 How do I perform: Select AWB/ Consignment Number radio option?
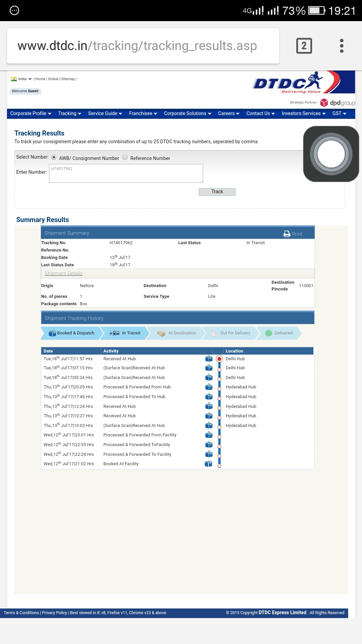[54, 157]
